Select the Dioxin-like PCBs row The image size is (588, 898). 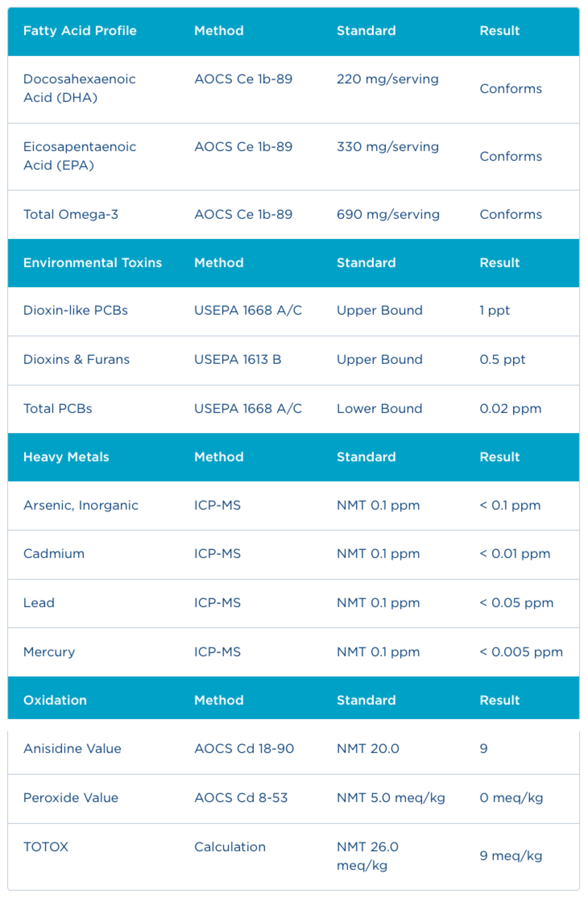[x=293, y=311]
